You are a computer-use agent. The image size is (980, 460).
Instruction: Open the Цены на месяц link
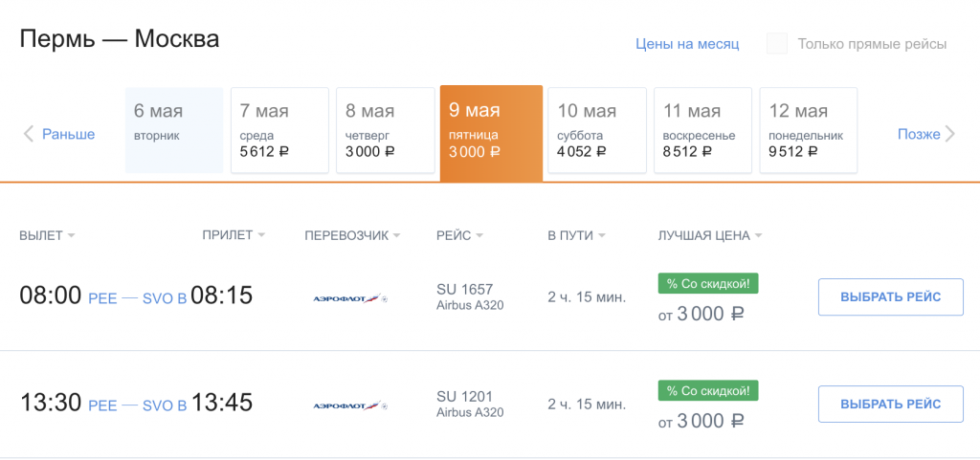tap(687, 44)
